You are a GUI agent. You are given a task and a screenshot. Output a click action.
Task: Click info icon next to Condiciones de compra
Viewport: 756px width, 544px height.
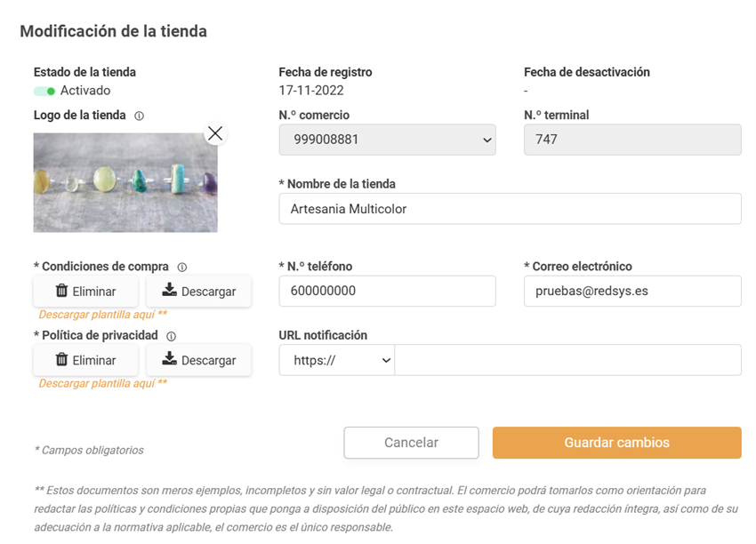pyautogui.click(x=182, y=267)
